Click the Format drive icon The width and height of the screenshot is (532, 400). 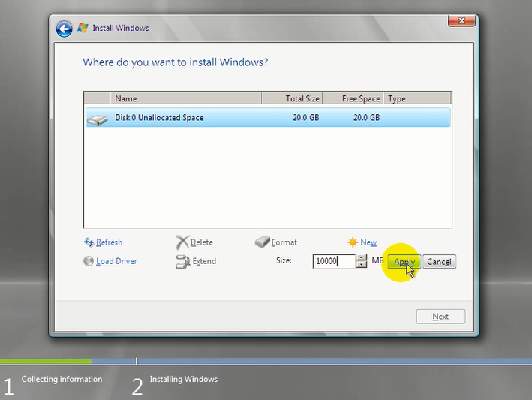pyautogui.click(x=263, y=242)
